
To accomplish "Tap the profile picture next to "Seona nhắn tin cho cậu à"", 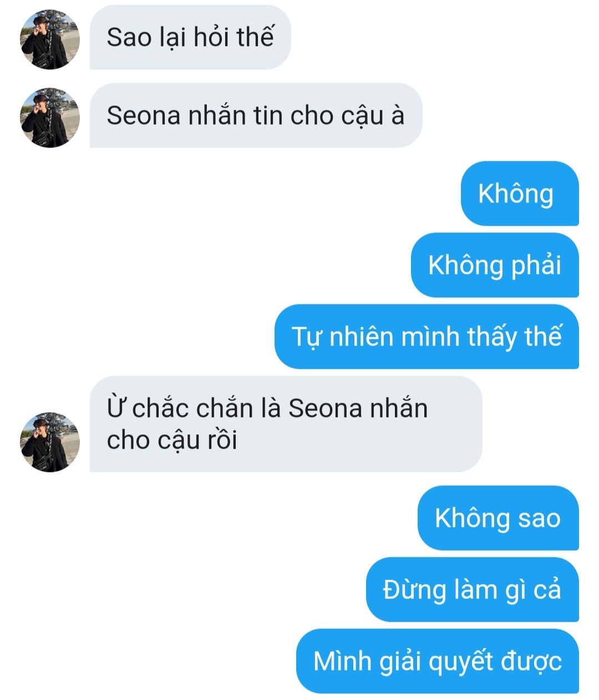I will (50, 118).
